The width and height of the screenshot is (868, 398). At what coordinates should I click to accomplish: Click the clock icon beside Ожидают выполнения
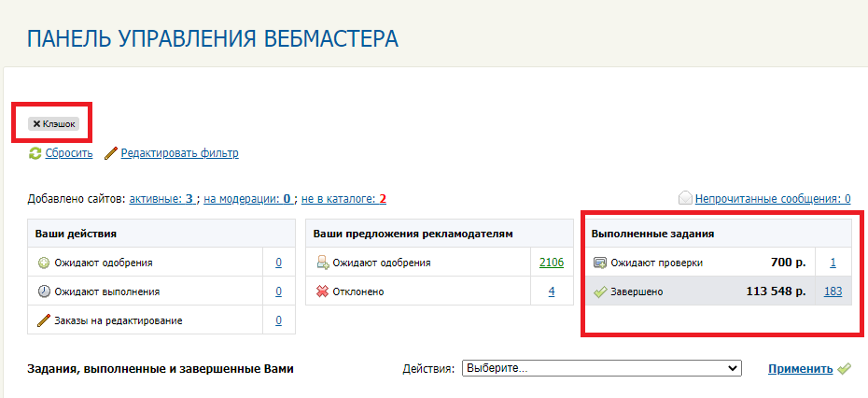point(44,291)
